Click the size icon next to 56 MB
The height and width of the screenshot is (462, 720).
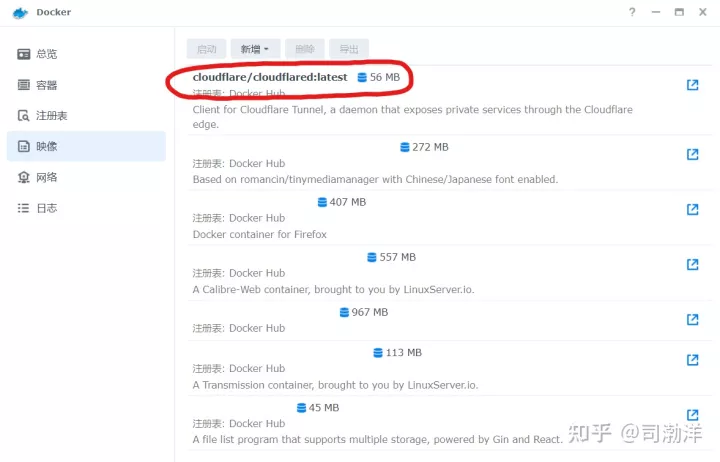pyautogui.click(x=362, y=77)
